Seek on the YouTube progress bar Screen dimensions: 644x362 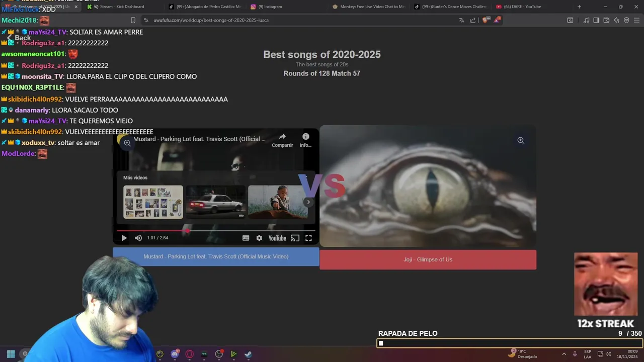[x=216, y=231]
